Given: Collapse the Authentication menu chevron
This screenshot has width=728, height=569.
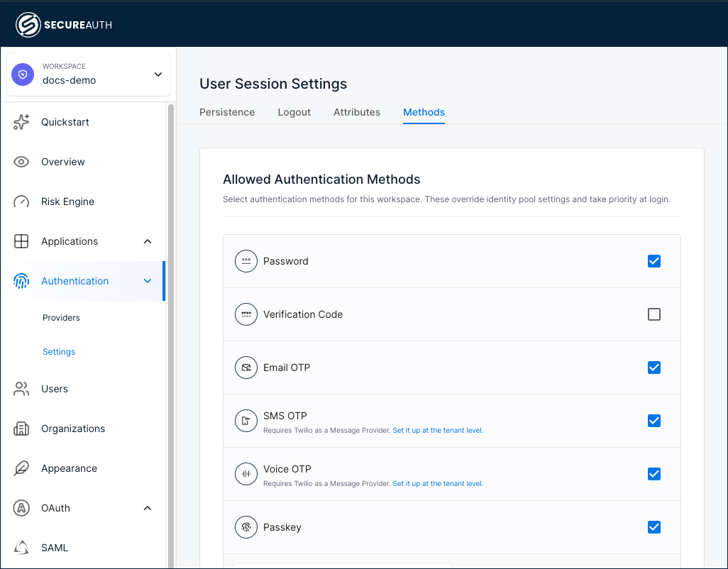Looking at the screenshot, I should pos(148,281).
